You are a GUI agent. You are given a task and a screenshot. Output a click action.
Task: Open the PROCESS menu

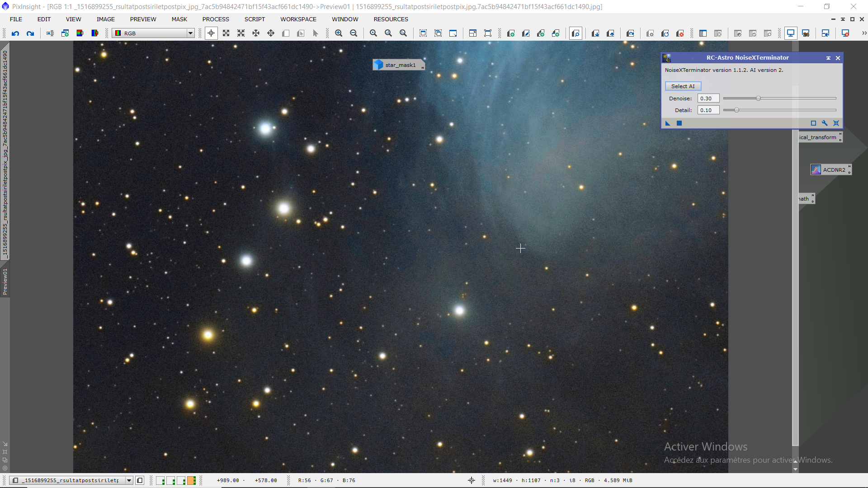pos(216,19)
